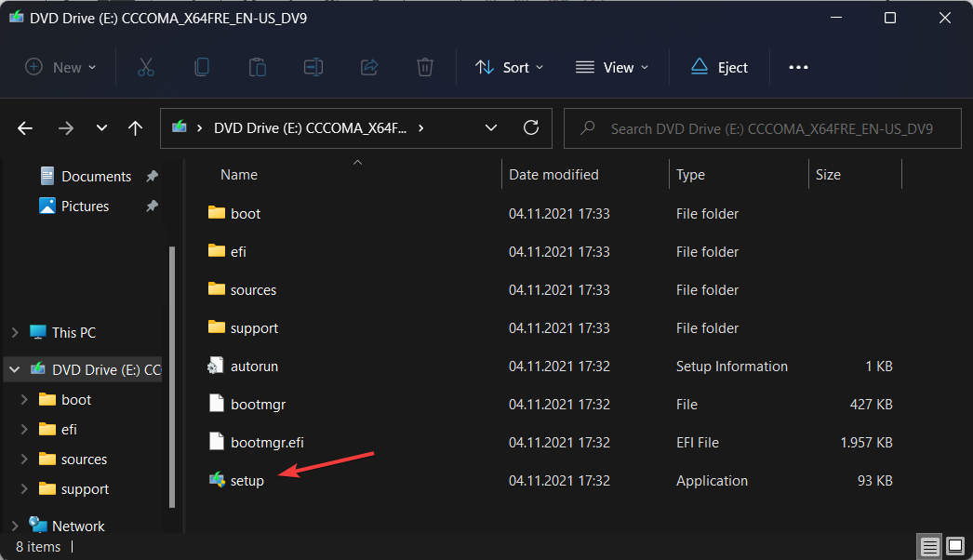Open the New item menu

60,67
